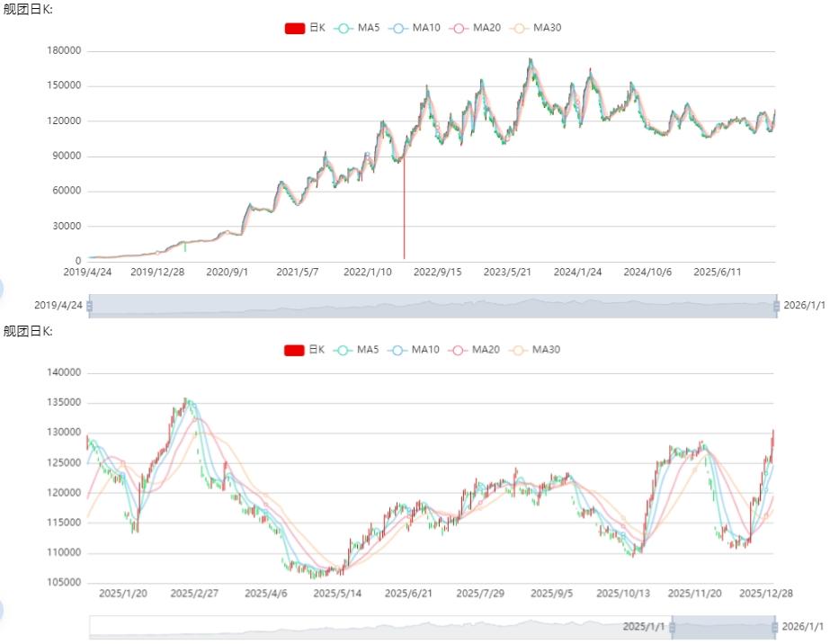Screen dimensions: 830x644
Task: Toggle the MA20 legend marker in the bottom chart
Action: [x=458, y=350]
